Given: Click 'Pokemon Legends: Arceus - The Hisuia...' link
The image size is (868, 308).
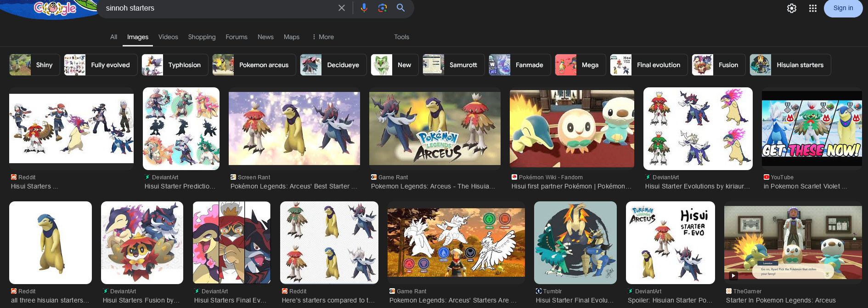Looking at the screenshot, I should click(x=433, y=186).
